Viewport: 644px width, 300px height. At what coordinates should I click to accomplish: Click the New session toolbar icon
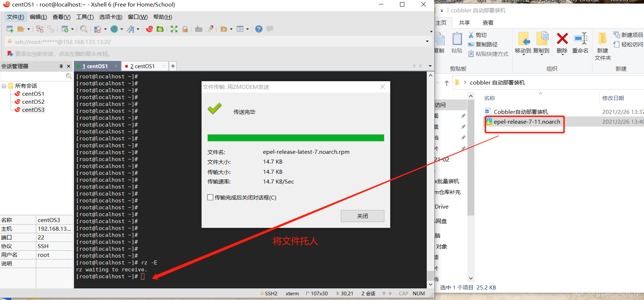click(10, 29)
